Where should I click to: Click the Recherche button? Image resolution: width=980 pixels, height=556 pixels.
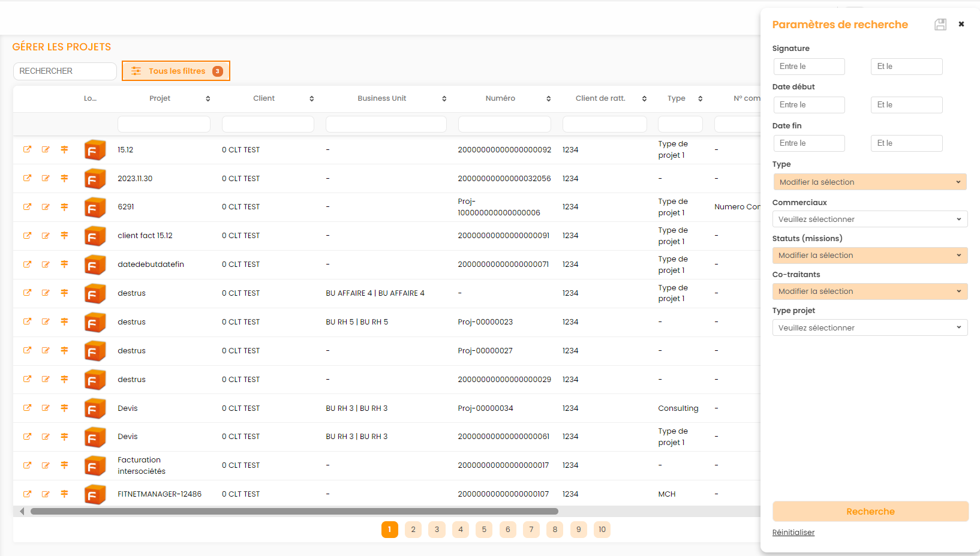pos(870,512)
